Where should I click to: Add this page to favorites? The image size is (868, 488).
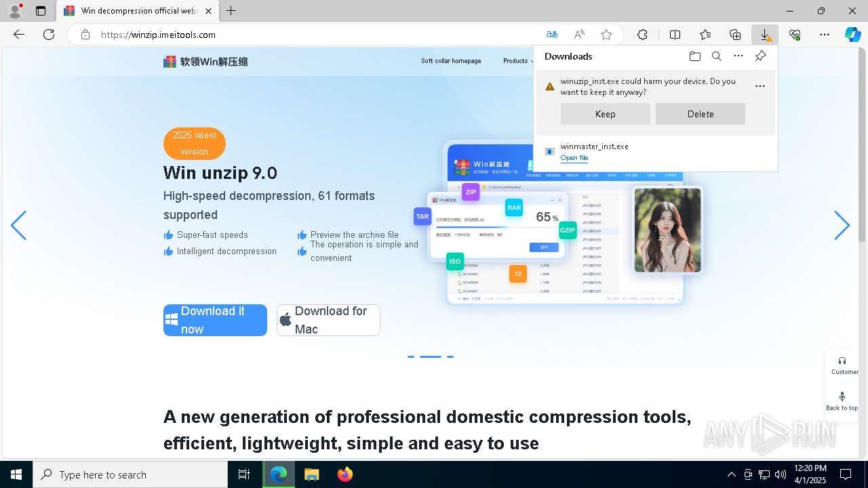(x=606, y=35)
